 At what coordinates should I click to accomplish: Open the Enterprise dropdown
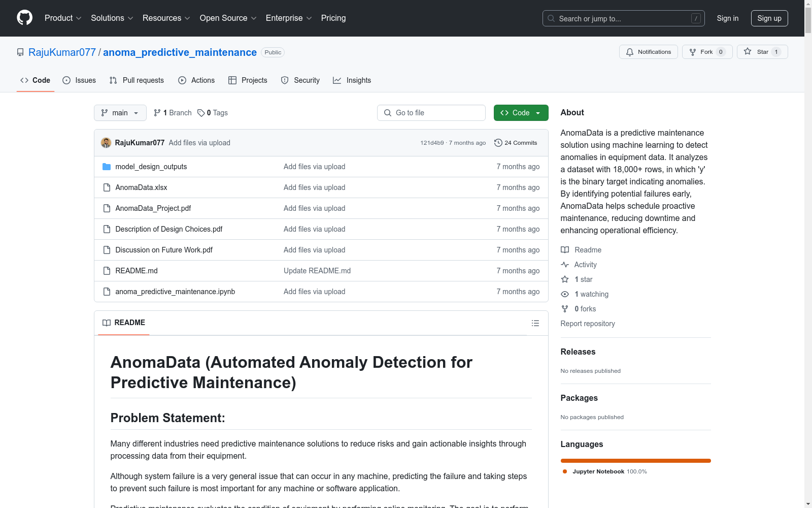289,18
